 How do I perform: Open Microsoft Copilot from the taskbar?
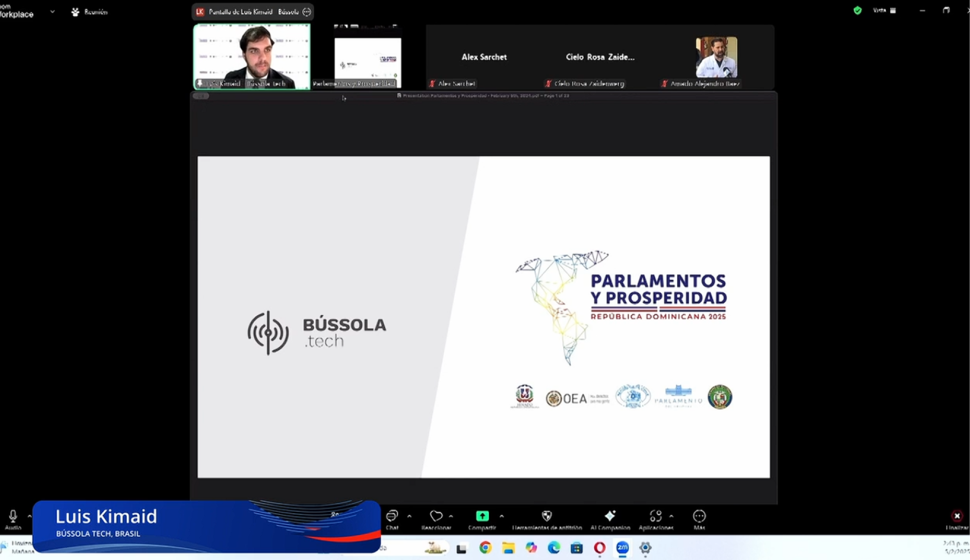click(531, 548)
